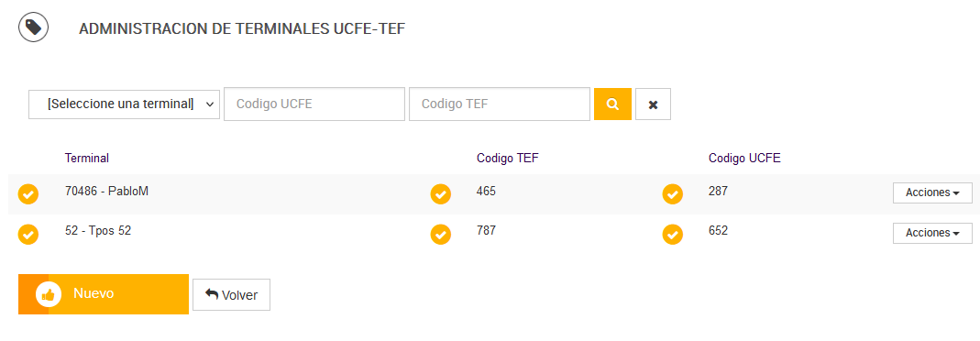Expand Acciones menu for the Tpos 52 row

932,233
